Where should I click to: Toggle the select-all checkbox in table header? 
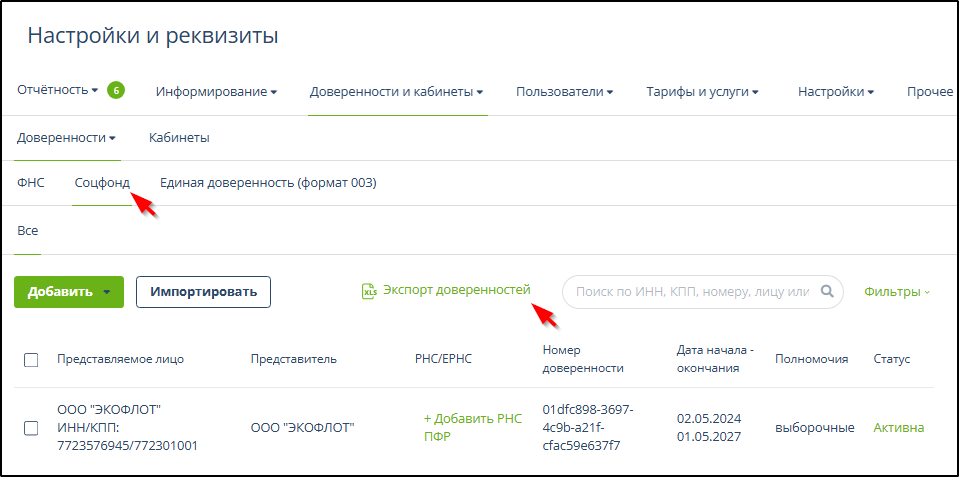31,360
